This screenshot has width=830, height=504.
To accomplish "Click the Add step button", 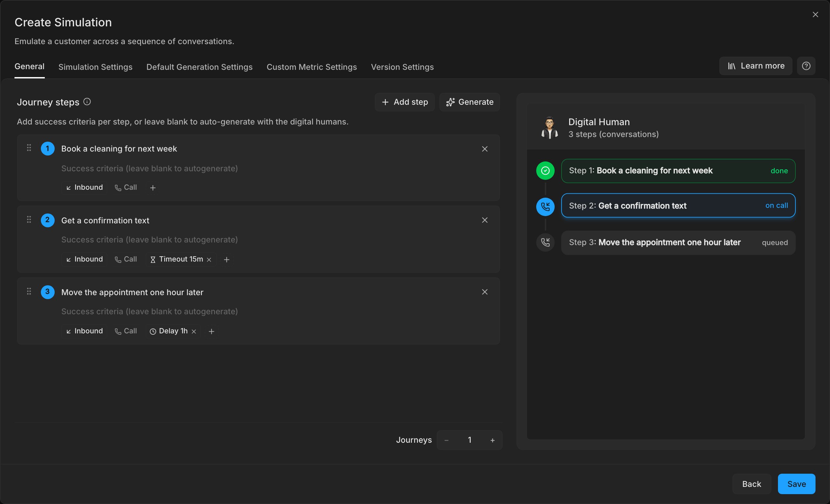I will coord(404,102).
